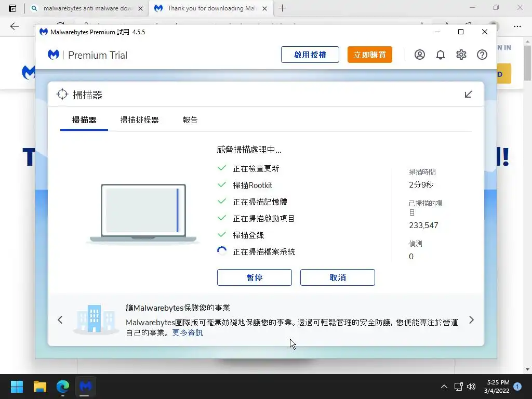
Task: Open Edge tab actions menu icon
Action: click(x=12, y=8)
